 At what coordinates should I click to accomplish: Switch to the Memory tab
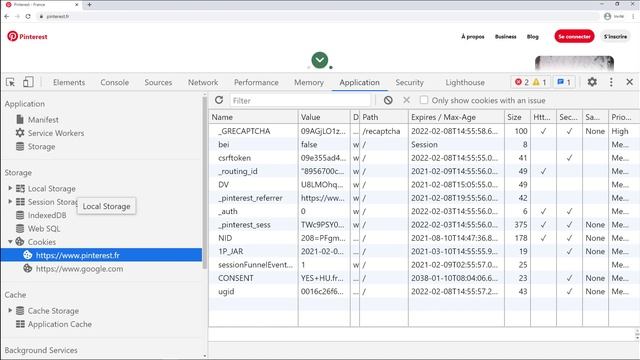[309, 82]
